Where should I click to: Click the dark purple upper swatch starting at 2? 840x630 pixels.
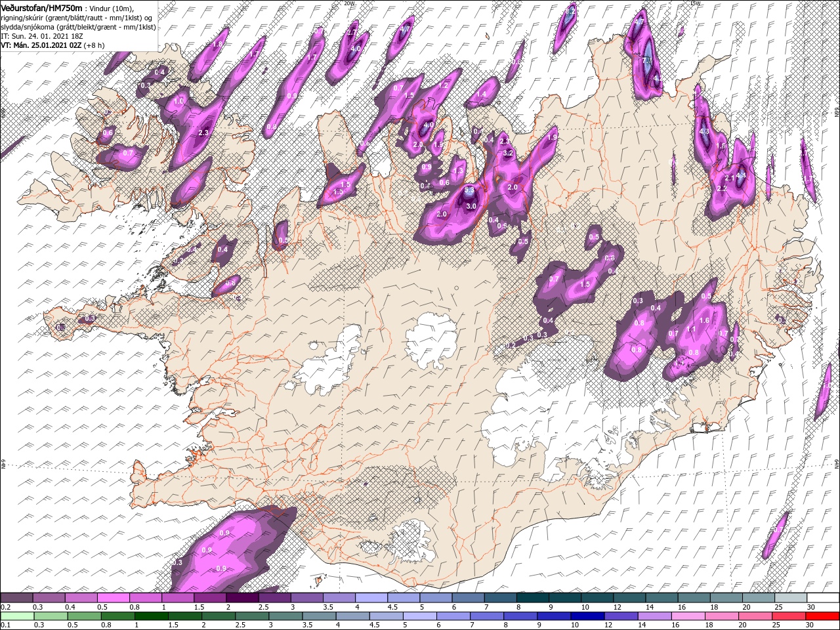coord(242,598)
